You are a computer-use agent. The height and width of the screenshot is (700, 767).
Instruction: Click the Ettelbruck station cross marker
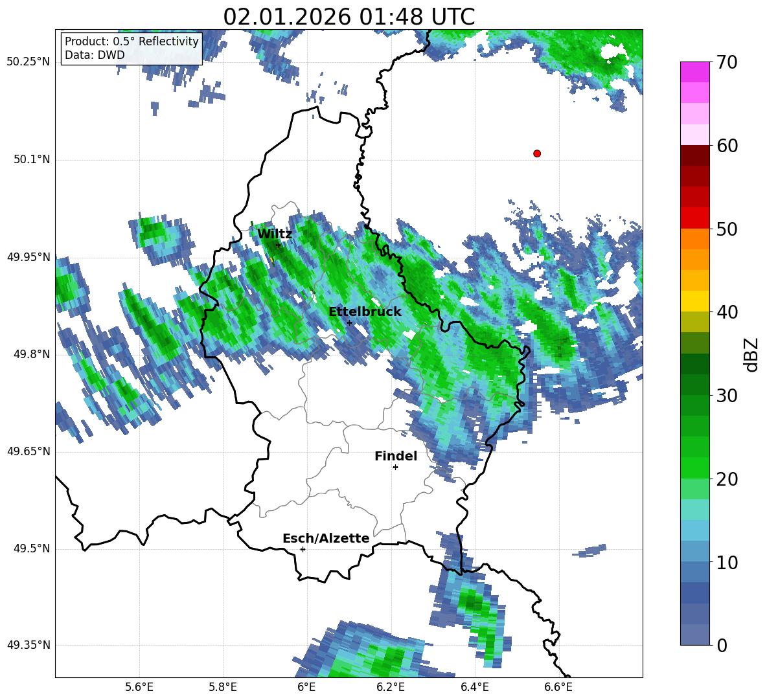tap(349, 322)
